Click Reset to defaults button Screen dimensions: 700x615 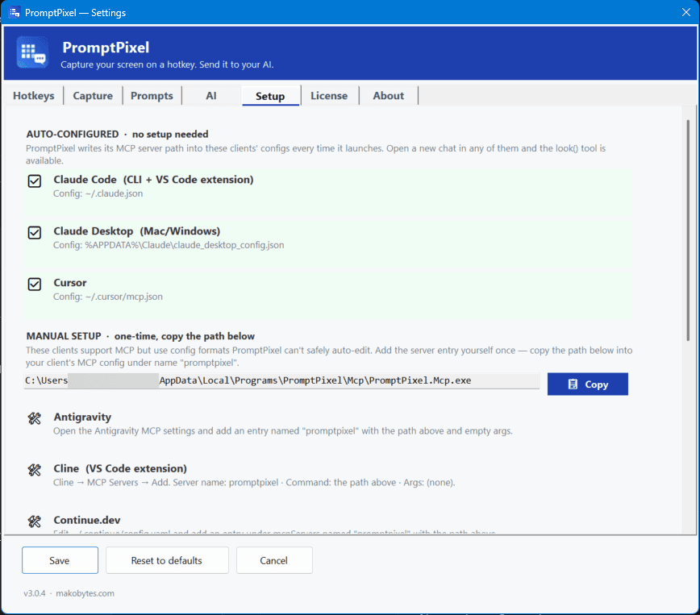coord(167,560)
